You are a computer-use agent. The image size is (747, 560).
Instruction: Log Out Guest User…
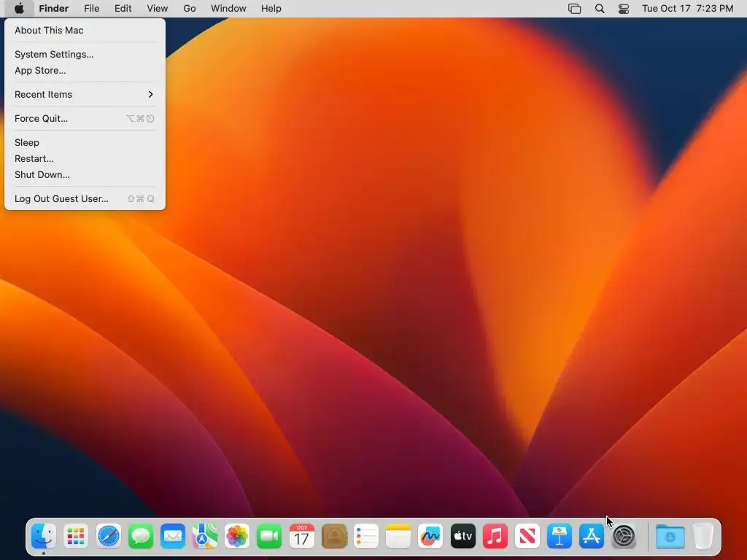tap(85, 198)
